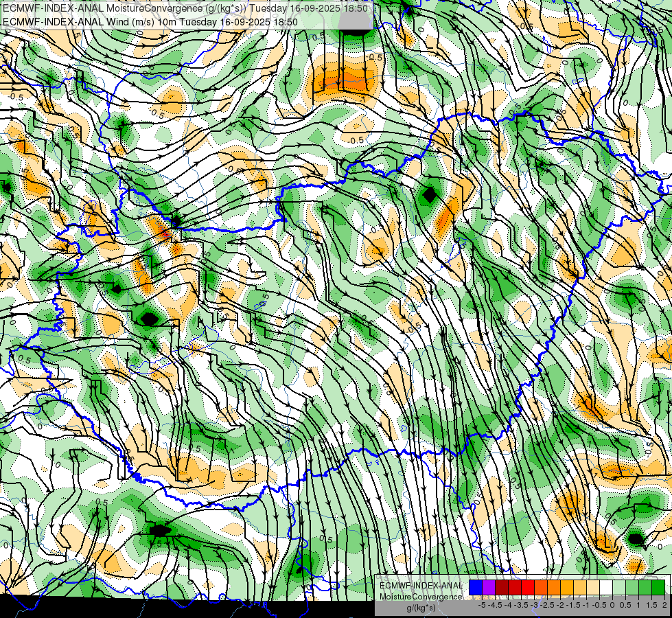Screen dimensions: 672x618
Task: Click the legend unit label g/(kg*s)
Action: pyautogui.click(x=421, y=608)
